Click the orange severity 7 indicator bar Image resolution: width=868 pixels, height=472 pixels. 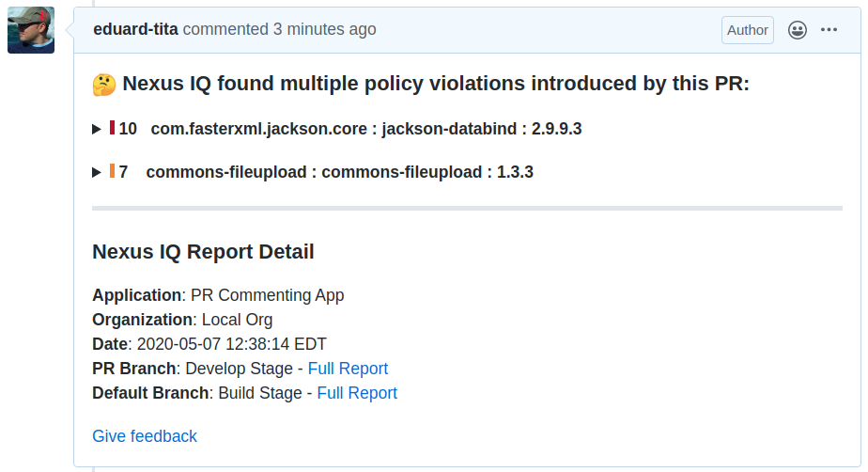tap(112, 171)
